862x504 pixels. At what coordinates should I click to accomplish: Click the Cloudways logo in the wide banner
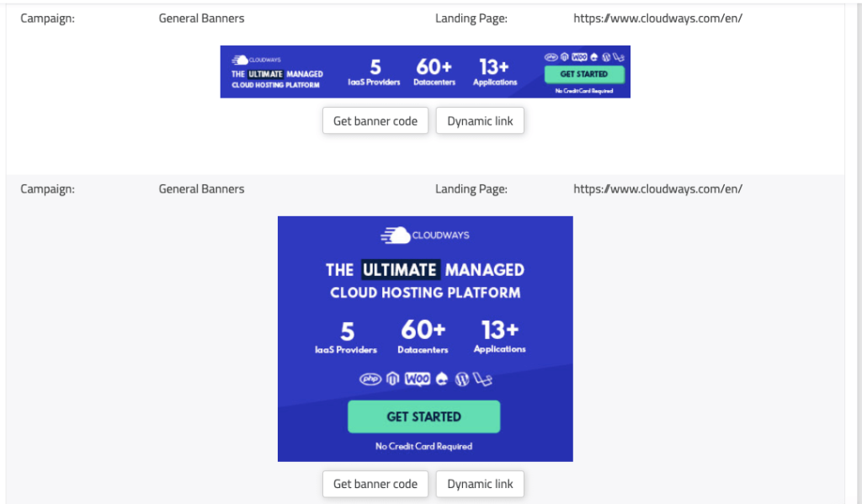256,60
